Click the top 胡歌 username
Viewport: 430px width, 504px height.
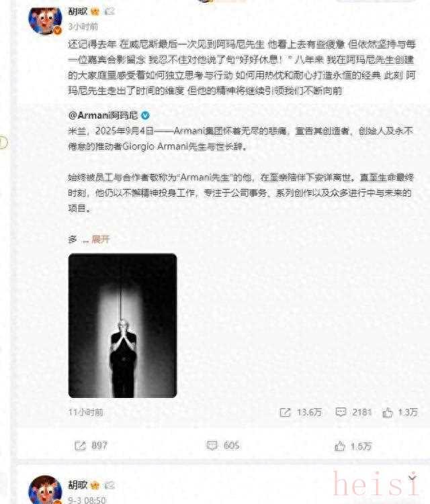point(78,11)
